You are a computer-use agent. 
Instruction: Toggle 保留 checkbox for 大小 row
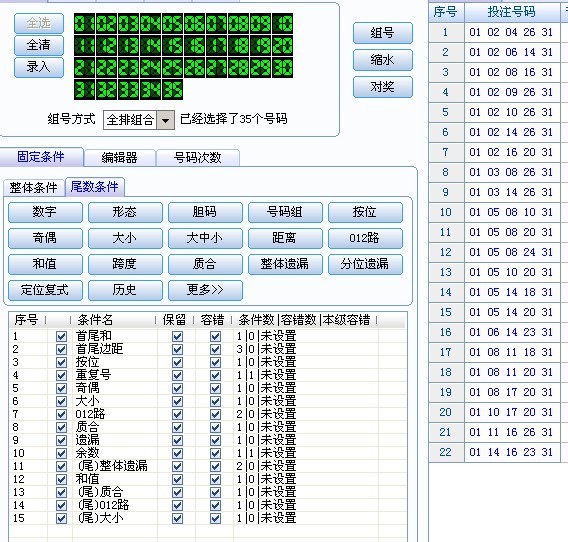177,401
